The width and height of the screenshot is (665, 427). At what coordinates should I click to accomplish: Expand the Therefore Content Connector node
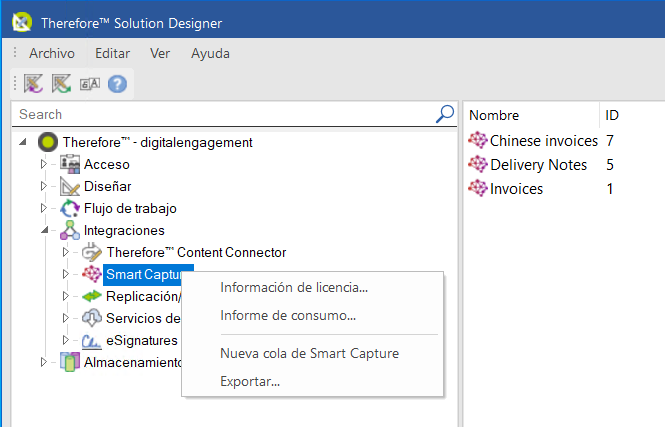(x=65, y=252)
